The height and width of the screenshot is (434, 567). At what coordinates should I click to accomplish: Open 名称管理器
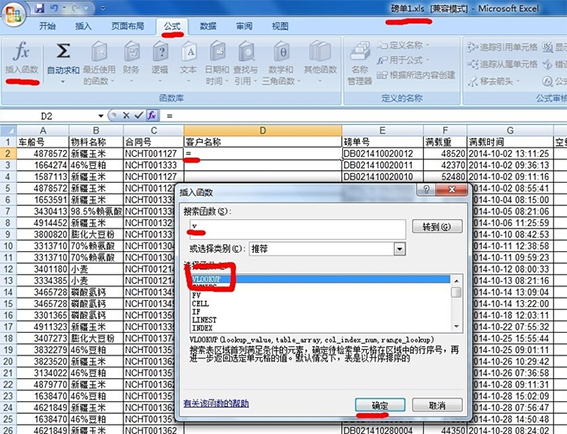pos(360,64)
